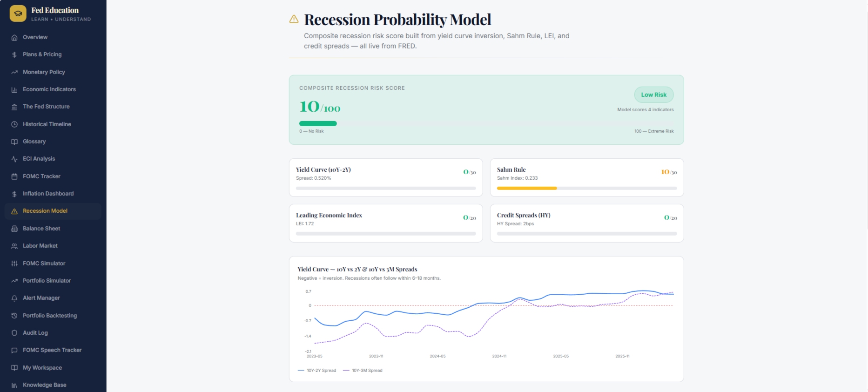Click the Low Risk badge
Screen dimensions: 868x392
coord(654,95)
